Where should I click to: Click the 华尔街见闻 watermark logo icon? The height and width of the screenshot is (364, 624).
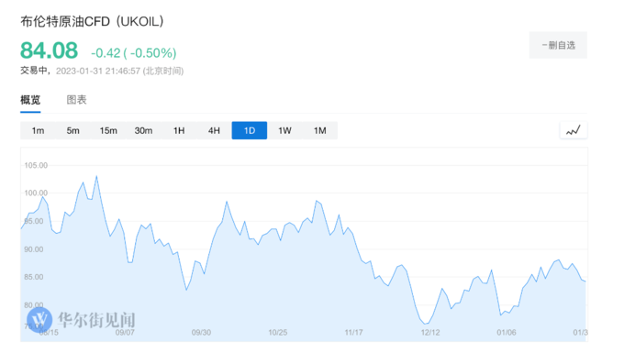(x=39, y=320)
